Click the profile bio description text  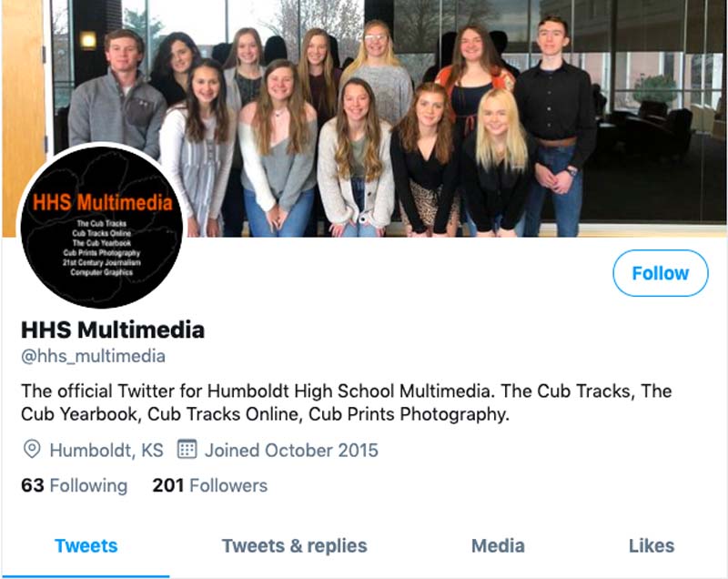[347, 402]
